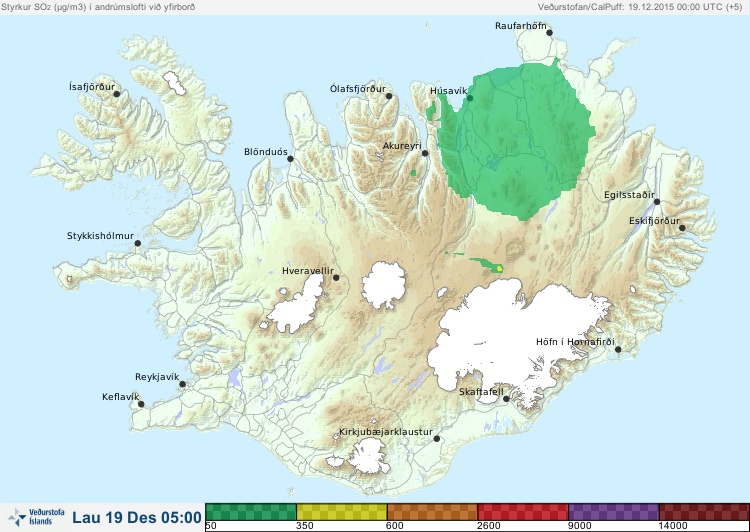The width and height of the screenshot is (750, 532).
Task: Click the Egilsstaðir map label
Action: (629, 195)
